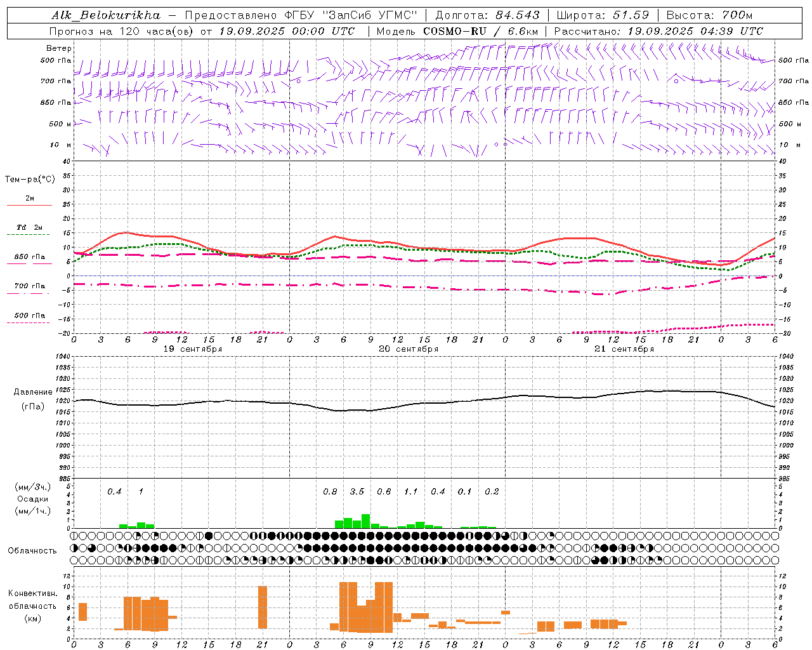Select the text Прогноз на 120 часа(ов)
The image size is (812, 650).
(x=122, y=31)
